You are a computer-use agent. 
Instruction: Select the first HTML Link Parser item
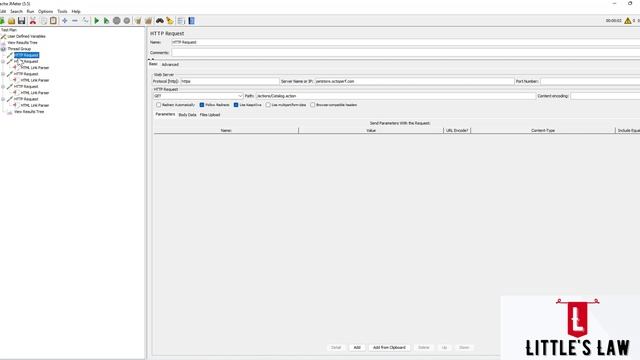pyautogui.click(x=35, y=68)
